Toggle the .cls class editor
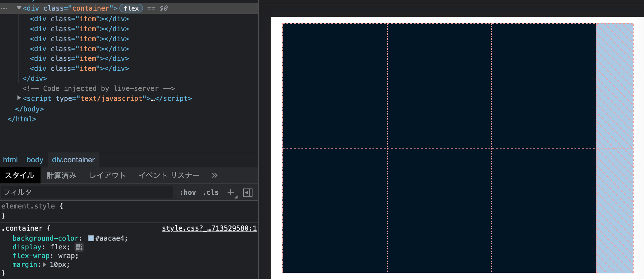The image size is (644, 279). pos(211,192)
